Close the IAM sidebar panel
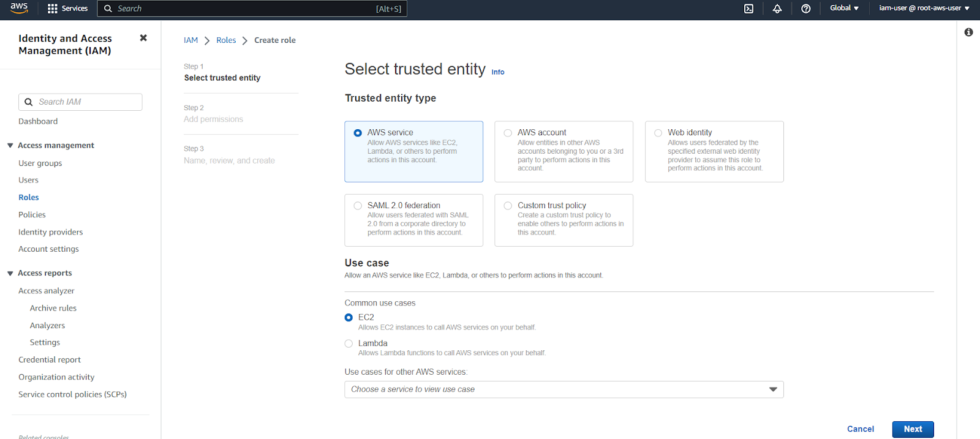Image resolution: width=980 pixels, height=439 pixels. (143, 38)
